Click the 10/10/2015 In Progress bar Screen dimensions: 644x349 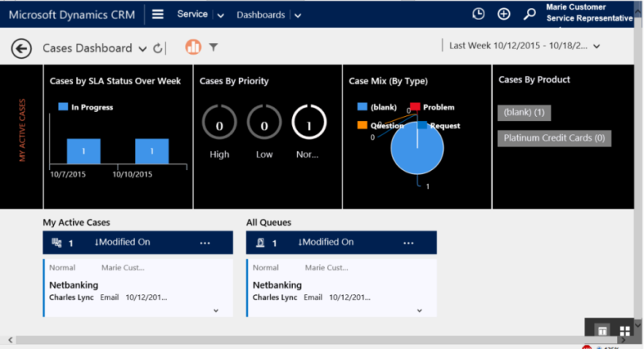coord(152,151)
